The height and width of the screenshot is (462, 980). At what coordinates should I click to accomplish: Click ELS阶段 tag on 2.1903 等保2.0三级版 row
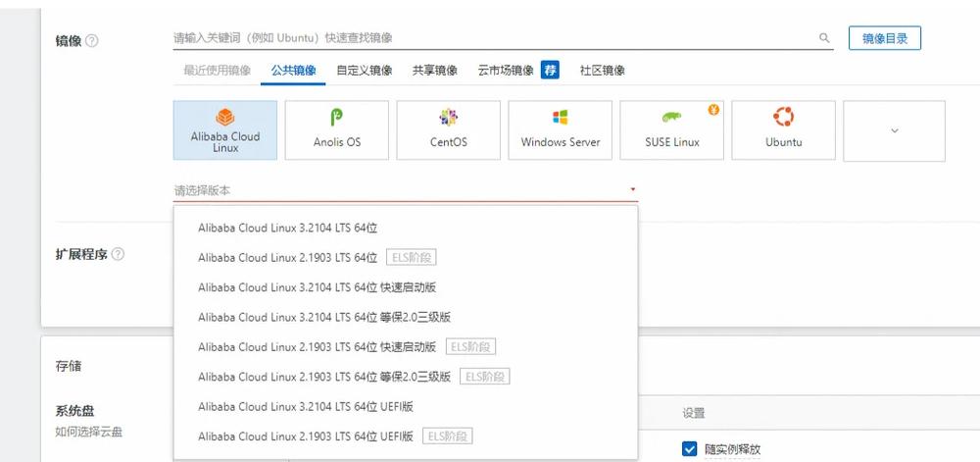point(485,377)
